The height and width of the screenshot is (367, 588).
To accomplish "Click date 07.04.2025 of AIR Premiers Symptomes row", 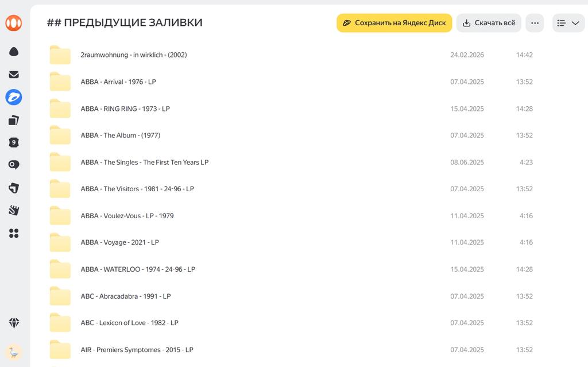I will [467, 350].
